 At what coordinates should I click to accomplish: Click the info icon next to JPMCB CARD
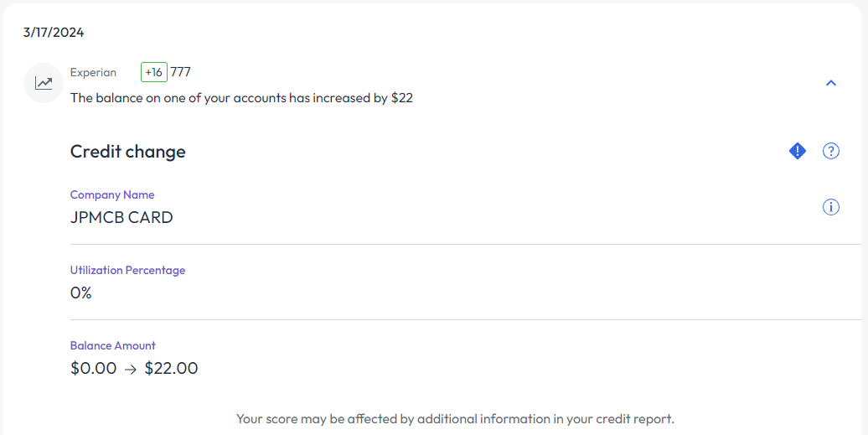(x=830, y=207)
